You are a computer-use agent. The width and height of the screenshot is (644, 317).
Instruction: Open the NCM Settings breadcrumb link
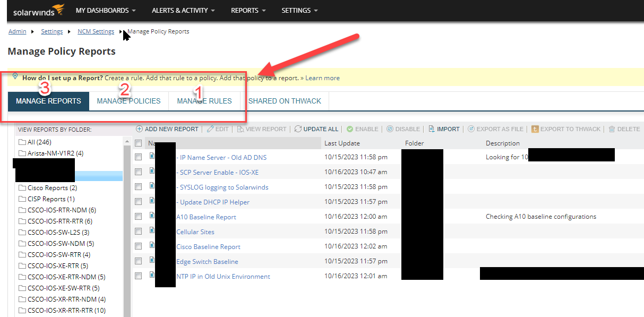[x=96, y=31]
